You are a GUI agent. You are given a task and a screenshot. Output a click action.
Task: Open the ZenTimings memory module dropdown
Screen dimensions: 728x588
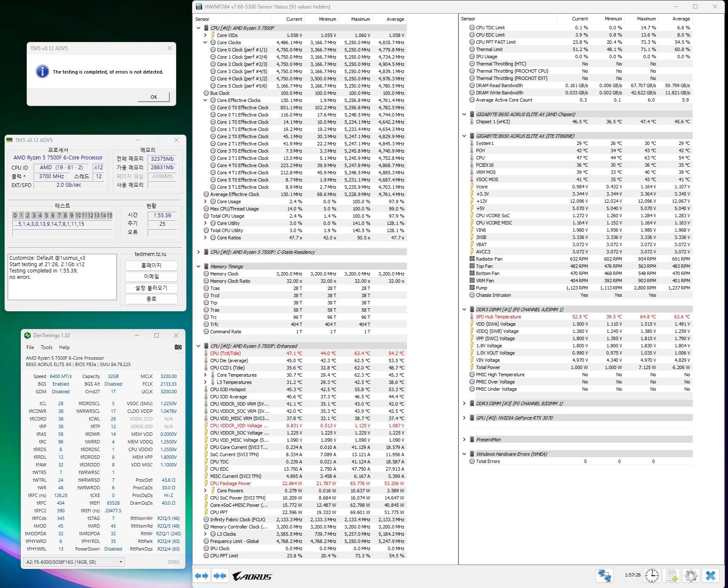coord(74,562)
